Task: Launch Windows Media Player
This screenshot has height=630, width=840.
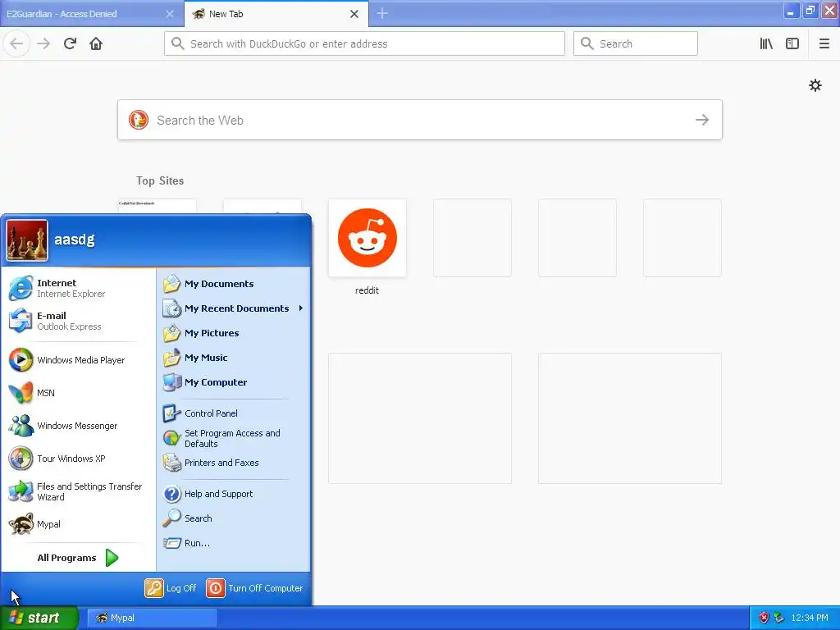Action: pyautogui.click(x=78, y=360)
